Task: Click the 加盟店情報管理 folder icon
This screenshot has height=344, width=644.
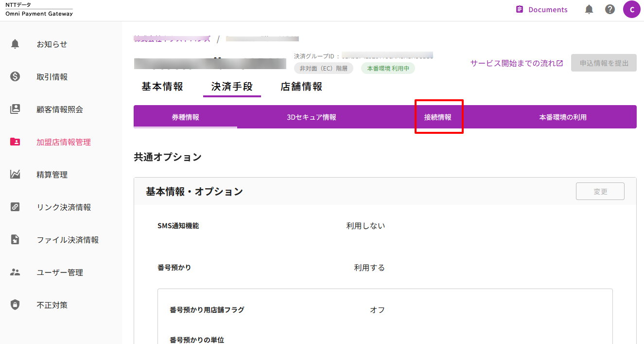Action: tap(15, 142)
